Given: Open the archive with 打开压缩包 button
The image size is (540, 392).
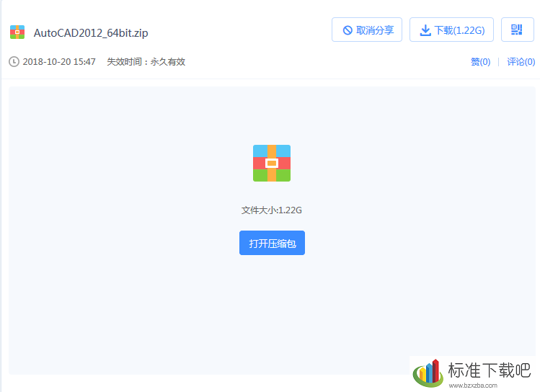Looking at the screenshot, I should coord(272,243).
